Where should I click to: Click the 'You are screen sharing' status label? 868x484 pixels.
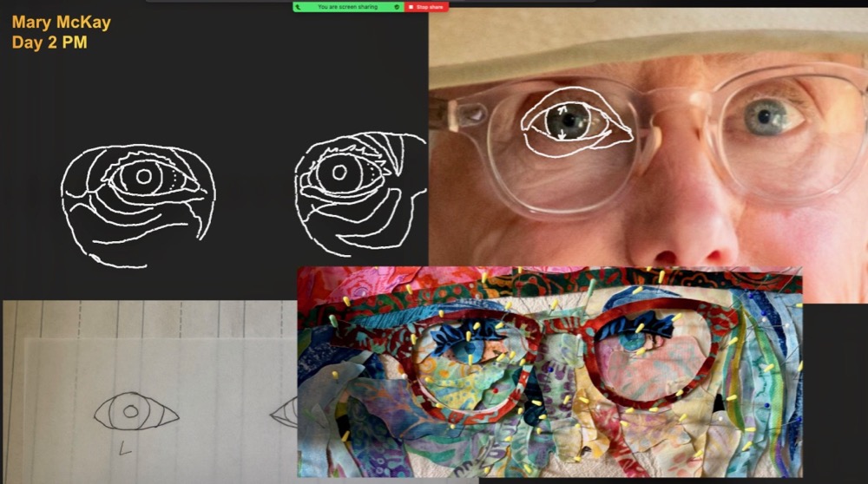tap(346, 6)
